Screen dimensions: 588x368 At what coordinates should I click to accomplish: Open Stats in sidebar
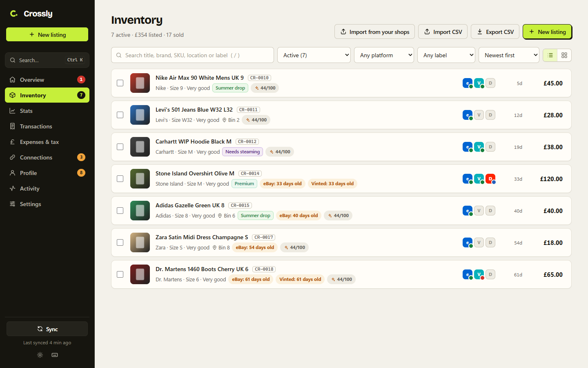[47, 111]
